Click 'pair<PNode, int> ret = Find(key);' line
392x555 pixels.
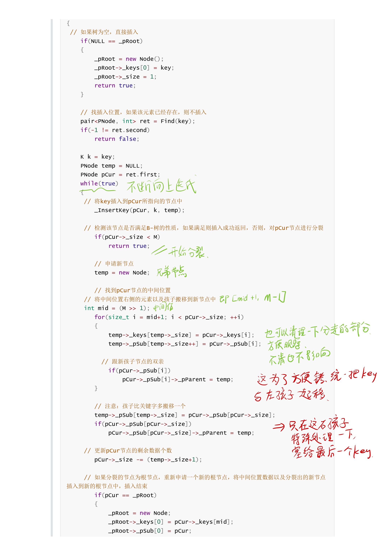(137, 121)
